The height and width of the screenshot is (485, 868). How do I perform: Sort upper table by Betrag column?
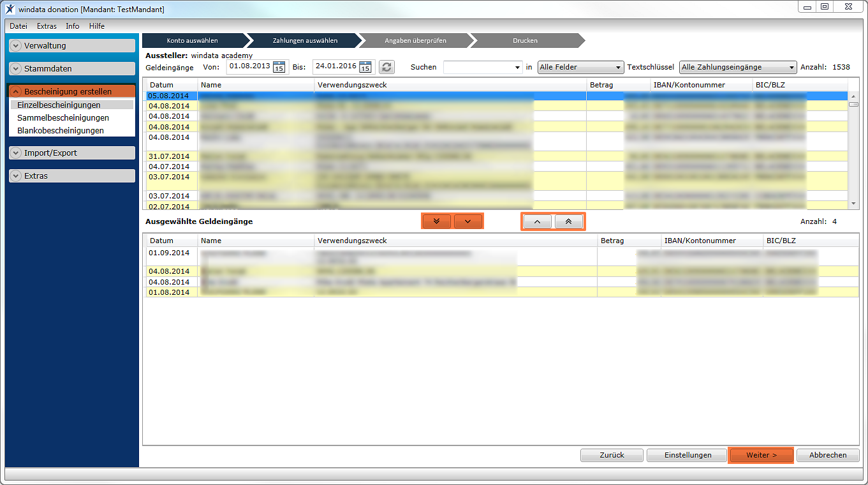pyautogui.click(x=618, y=85)
